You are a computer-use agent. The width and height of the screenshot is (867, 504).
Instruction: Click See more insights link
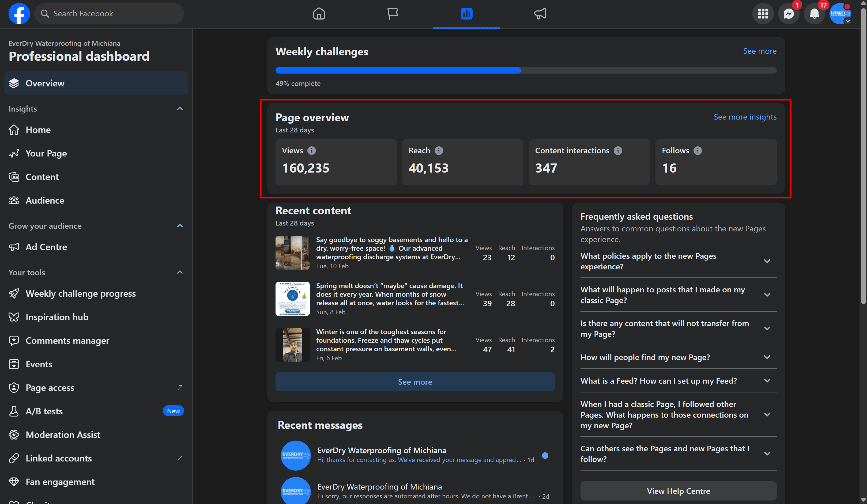(745, 117)
